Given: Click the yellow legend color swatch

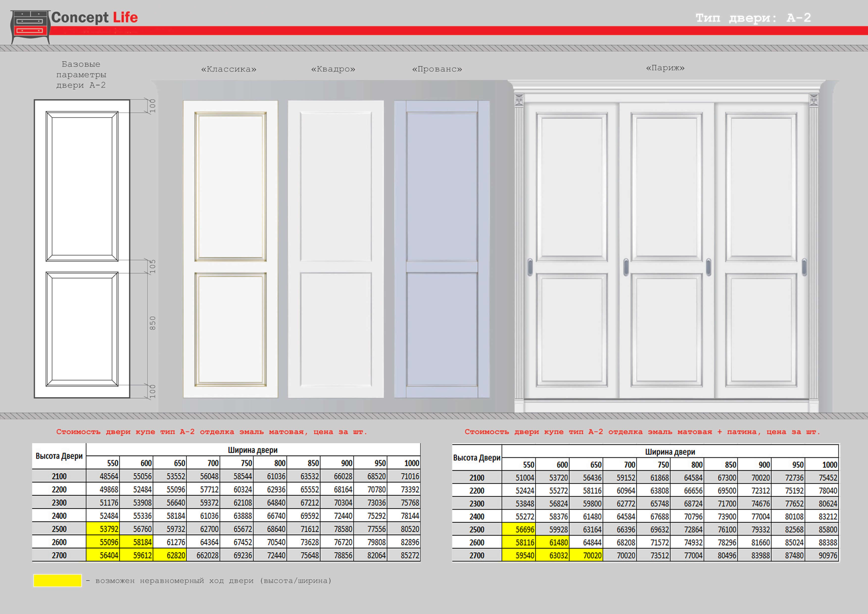Looking at the screenshot, I should pyautogui.click(x=57, y=580).
